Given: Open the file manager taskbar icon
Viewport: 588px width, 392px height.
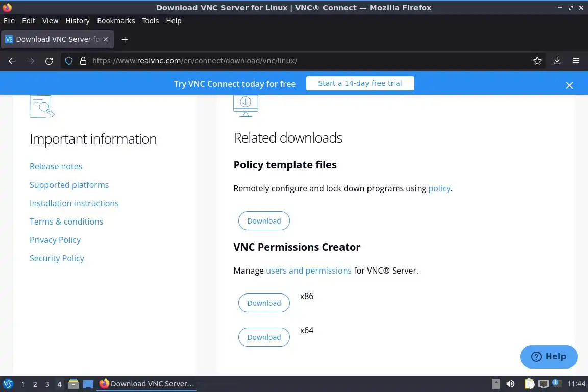Looking at the screenshot, I should (73, 384).
